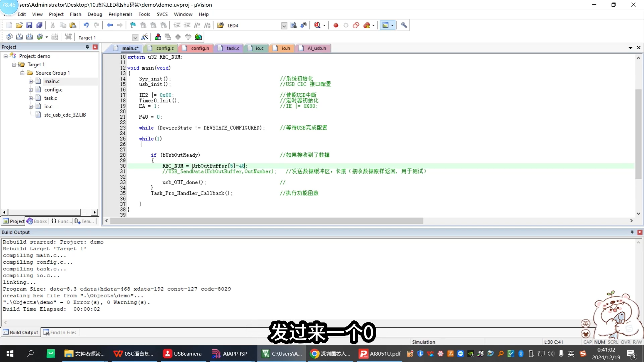
Task: Open the Target 1 dropdown
Action: point(135,37)
